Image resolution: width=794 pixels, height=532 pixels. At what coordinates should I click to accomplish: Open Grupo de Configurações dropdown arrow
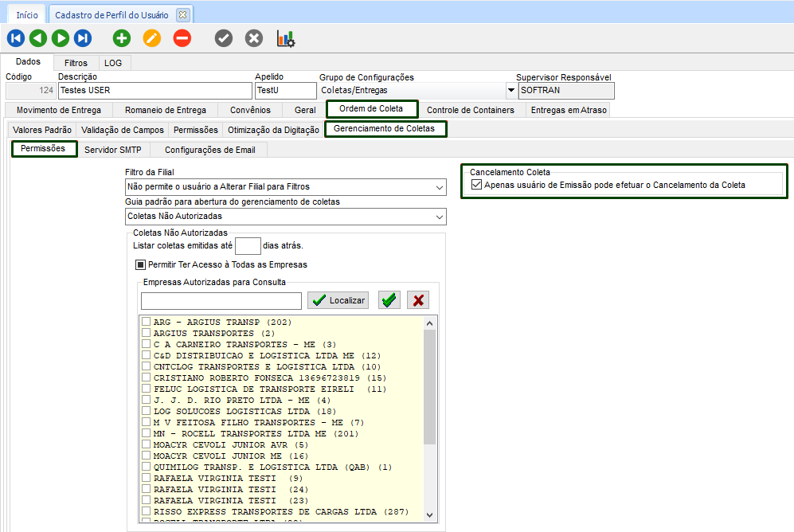click(x=510, y=90)
